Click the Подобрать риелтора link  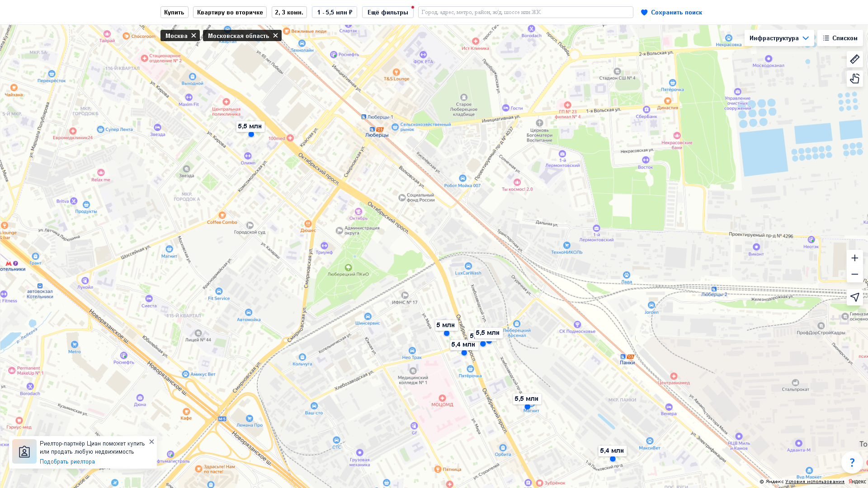click(x=67, y=461)
